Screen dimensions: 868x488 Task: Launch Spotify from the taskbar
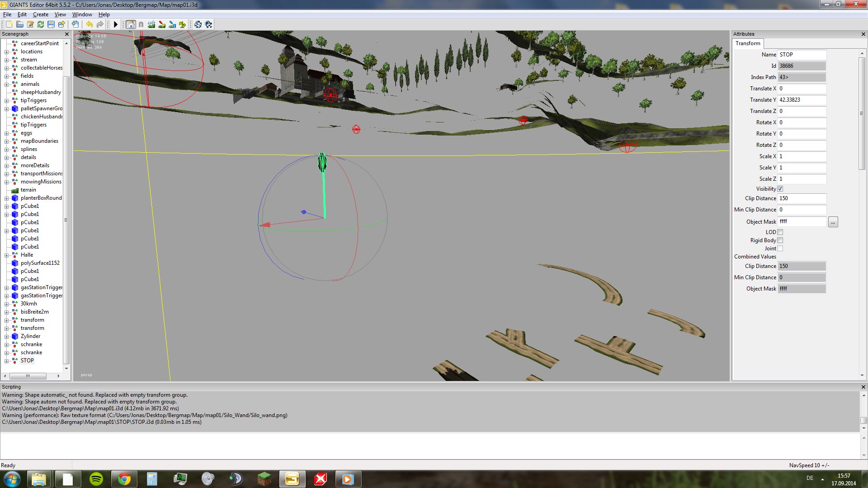[x=96, y=479]
